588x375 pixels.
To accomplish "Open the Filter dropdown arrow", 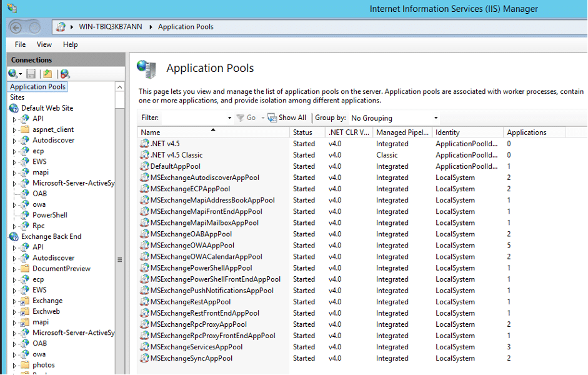I will [229, 117].
